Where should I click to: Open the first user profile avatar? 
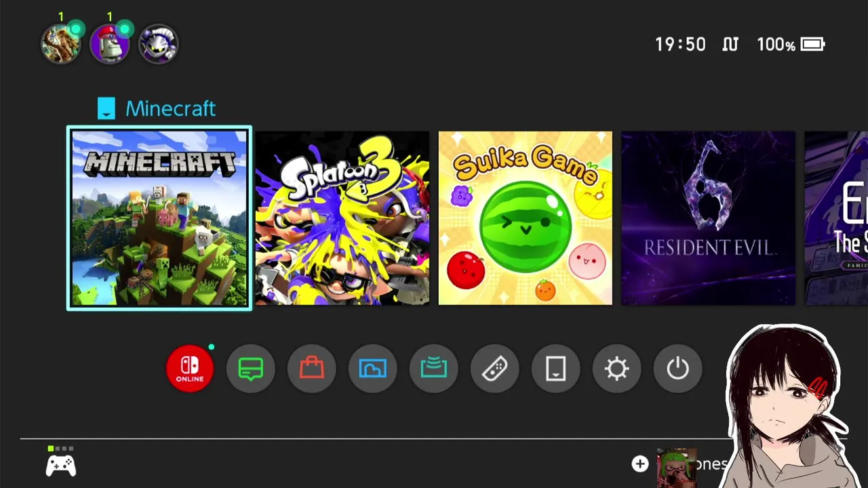coord(61,44)
